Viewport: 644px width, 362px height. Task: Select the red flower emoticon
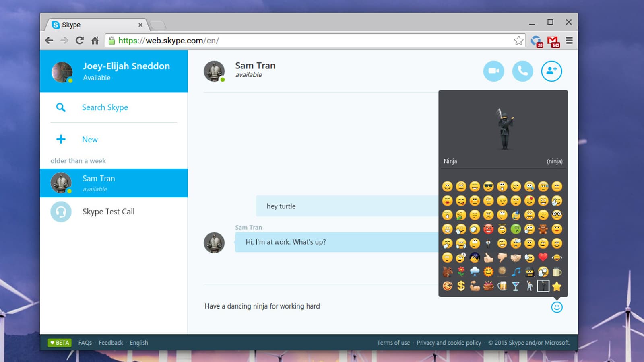tap(461, 272)
